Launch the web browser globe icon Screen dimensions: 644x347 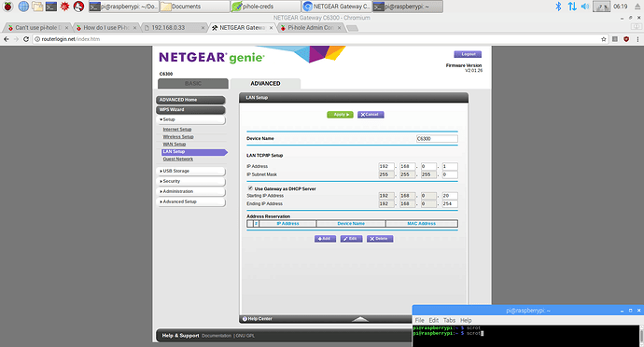(23, 7)
